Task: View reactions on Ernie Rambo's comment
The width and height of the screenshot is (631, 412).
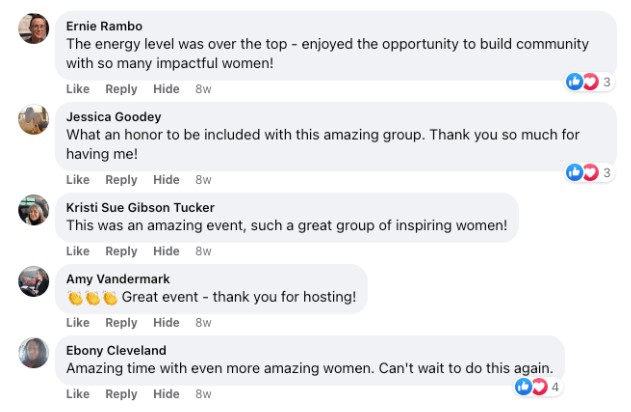Action: tap(589, 82)
